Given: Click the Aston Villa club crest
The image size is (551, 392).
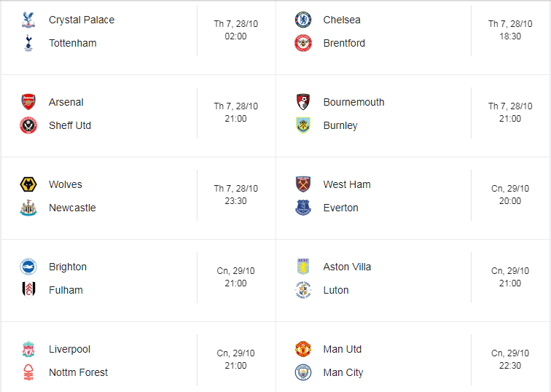Looking at the screenshot, I should coord(303,267).
